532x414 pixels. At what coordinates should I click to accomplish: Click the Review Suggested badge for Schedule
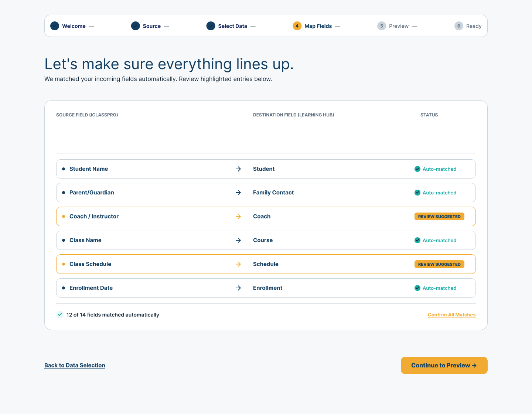(439, 264)
